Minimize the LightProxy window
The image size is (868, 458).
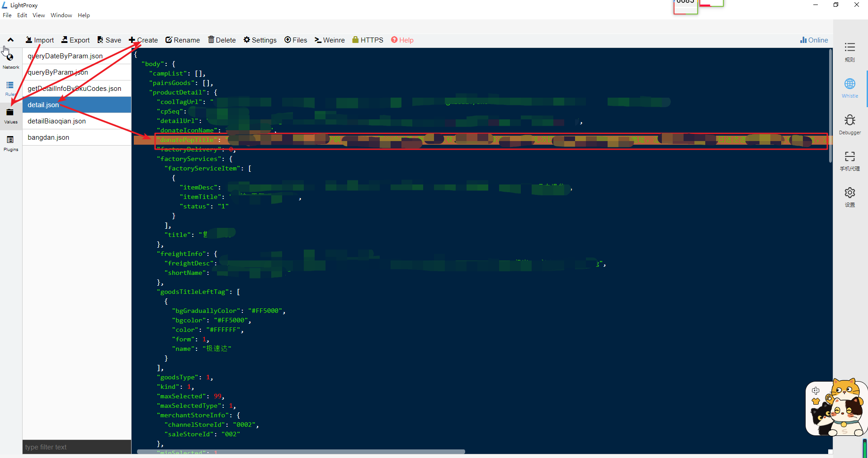(816, 5)
